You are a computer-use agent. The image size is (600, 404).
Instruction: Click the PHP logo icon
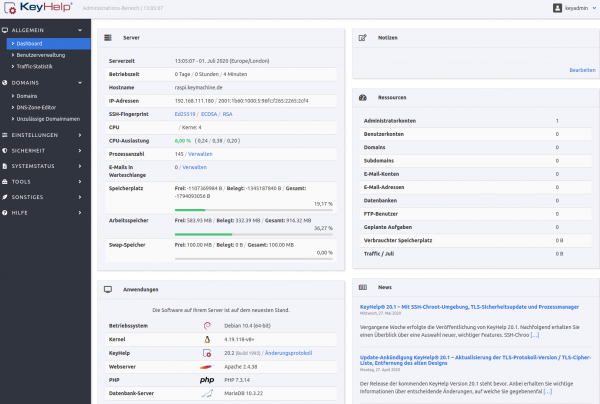point(207,380)
